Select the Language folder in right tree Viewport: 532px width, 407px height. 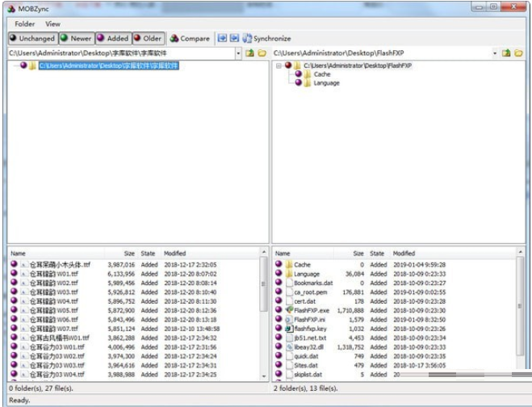point(326,83)
